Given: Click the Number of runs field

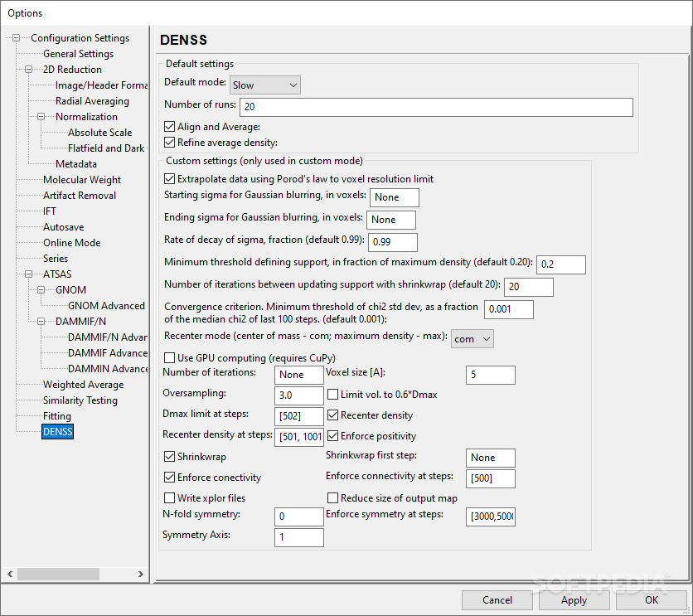Looking at the screenshot, I should click(x=436, y=108).
